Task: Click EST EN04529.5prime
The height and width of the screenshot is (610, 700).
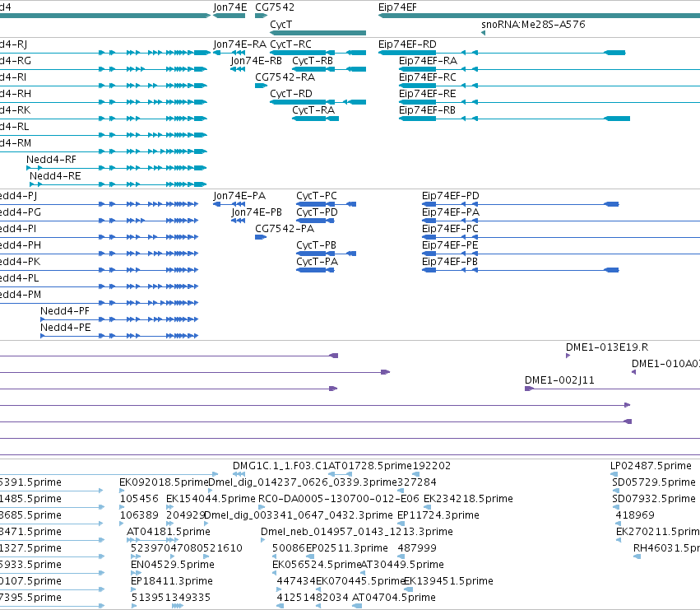Action: 172,565
